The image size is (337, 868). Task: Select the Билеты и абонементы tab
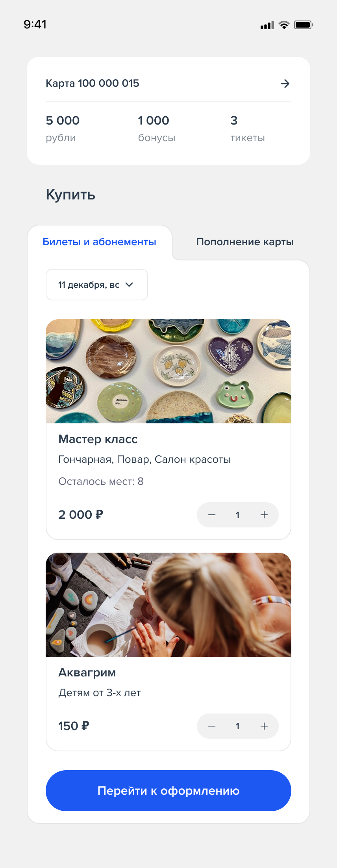[x=100, y=242]
